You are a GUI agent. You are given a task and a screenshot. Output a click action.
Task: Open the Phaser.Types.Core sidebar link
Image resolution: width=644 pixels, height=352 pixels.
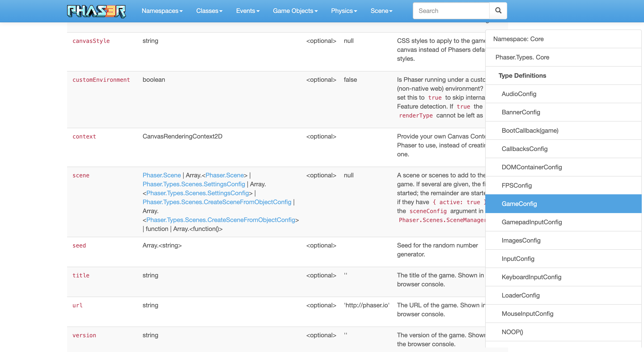(x=522, y=57)
